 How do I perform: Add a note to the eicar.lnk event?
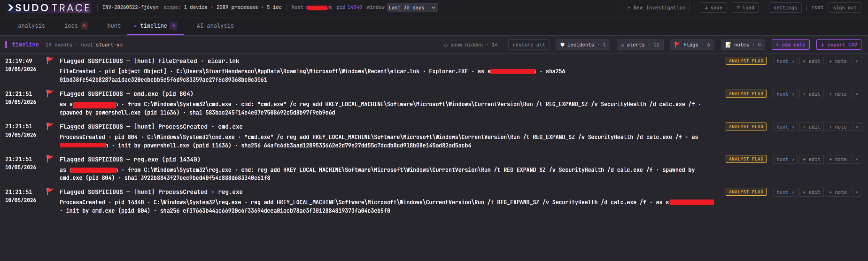click(838, 61)
